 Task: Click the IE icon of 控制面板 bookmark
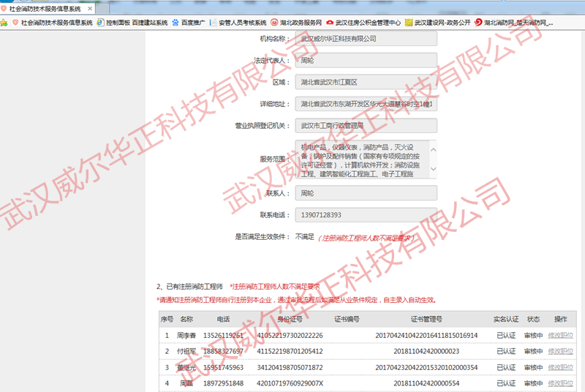point(100,23)
